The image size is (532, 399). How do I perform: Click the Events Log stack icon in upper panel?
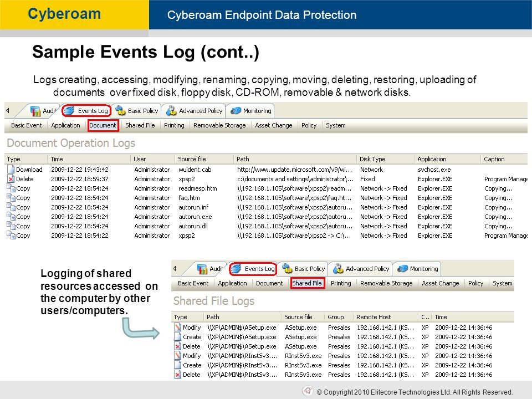(69, 111)
